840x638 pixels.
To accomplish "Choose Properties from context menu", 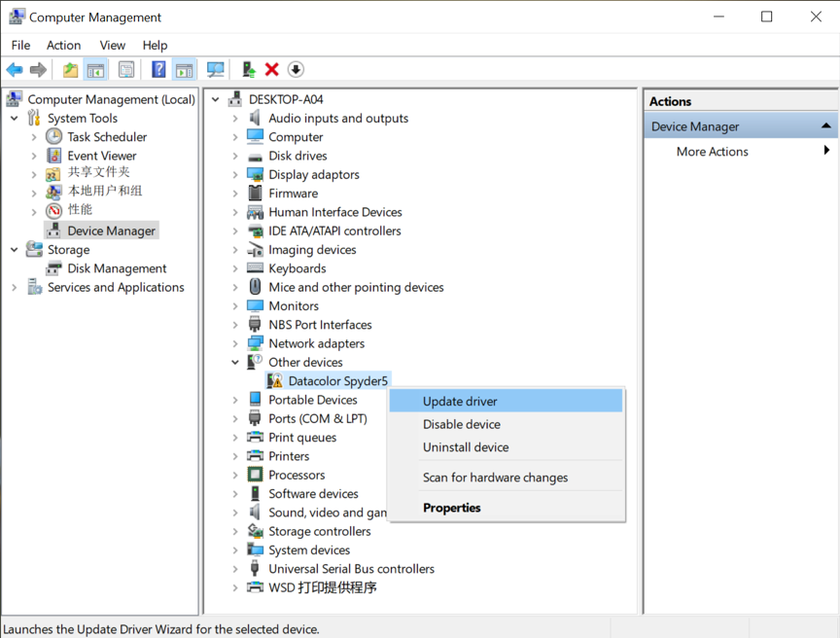I will click(506, 508).
